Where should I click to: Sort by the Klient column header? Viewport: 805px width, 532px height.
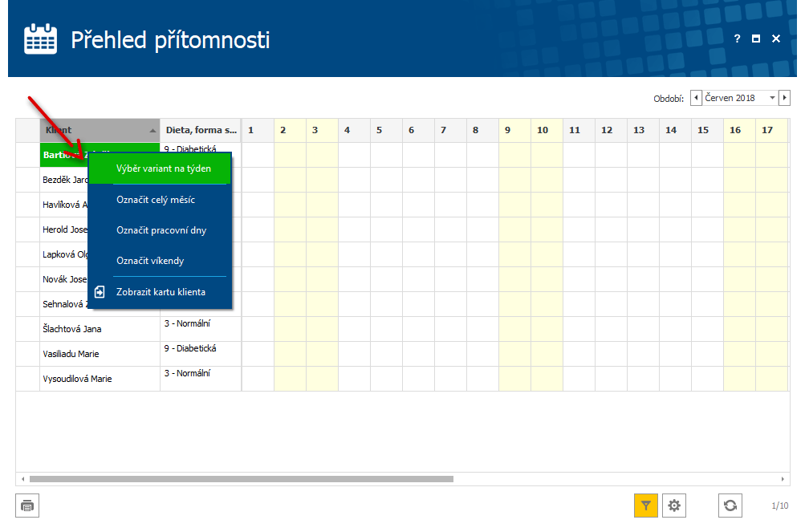100,131
